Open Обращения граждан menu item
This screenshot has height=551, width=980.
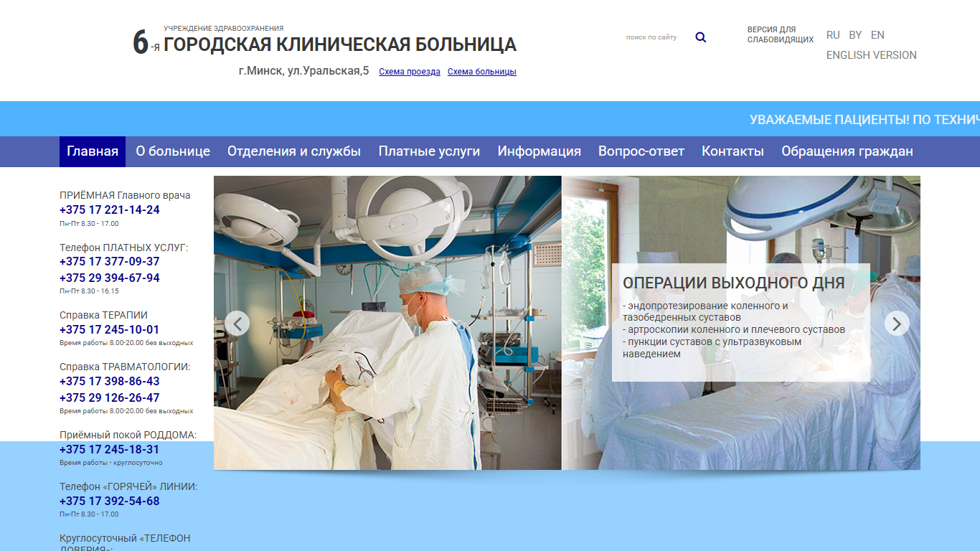click(x=847, y=151)
